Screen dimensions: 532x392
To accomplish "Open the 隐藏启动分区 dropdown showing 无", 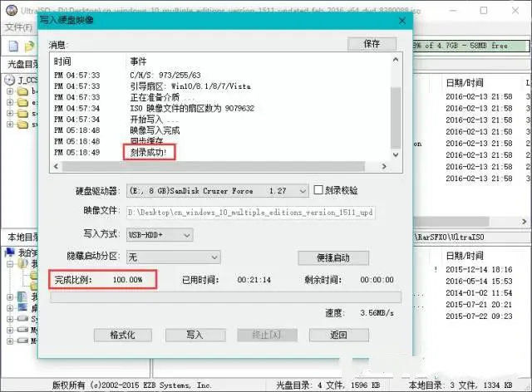I will pyautogui.click(x=214, y=257).
